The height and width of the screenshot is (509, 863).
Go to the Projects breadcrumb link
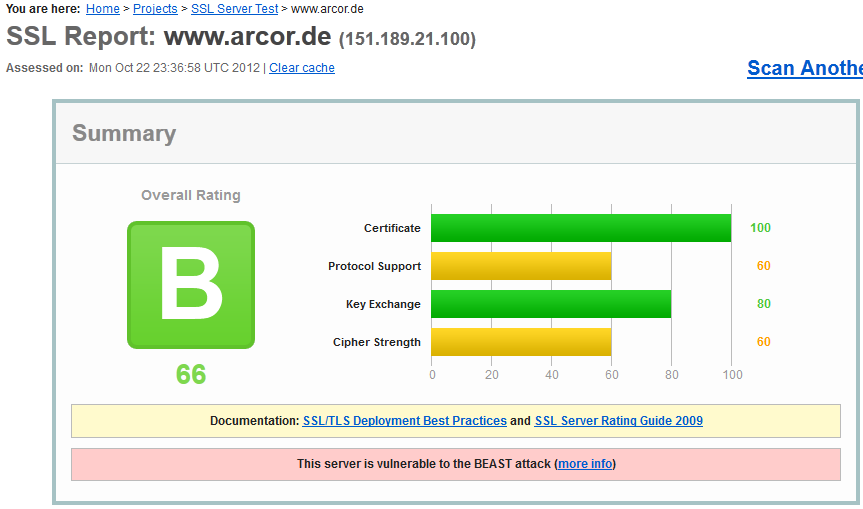tap(155, 9)
